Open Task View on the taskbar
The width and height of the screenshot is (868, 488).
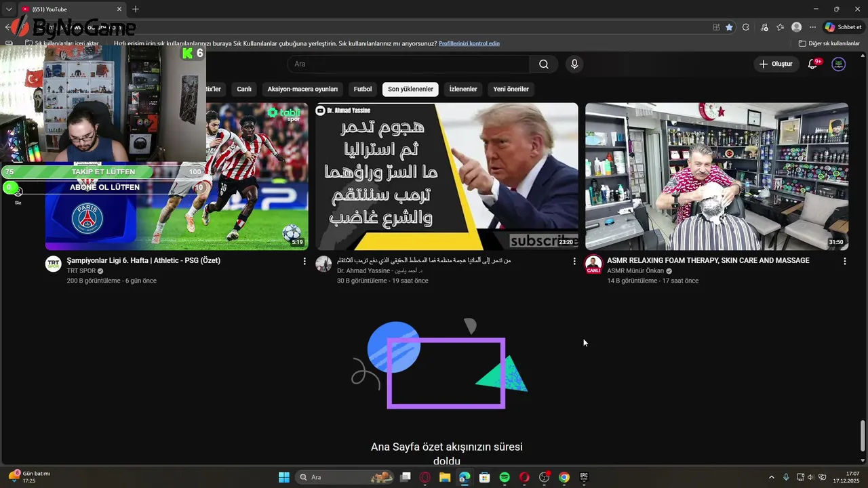(406, 477)
